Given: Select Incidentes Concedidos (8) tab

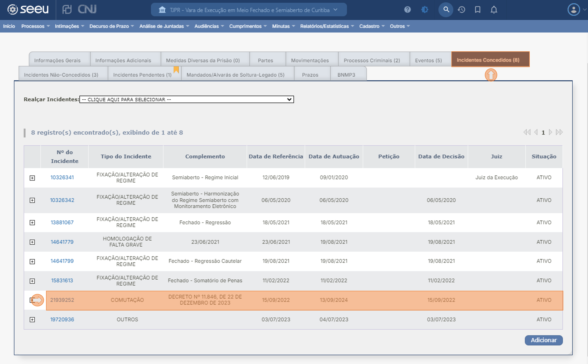Looking at the screenshot, I should [490, 59].
